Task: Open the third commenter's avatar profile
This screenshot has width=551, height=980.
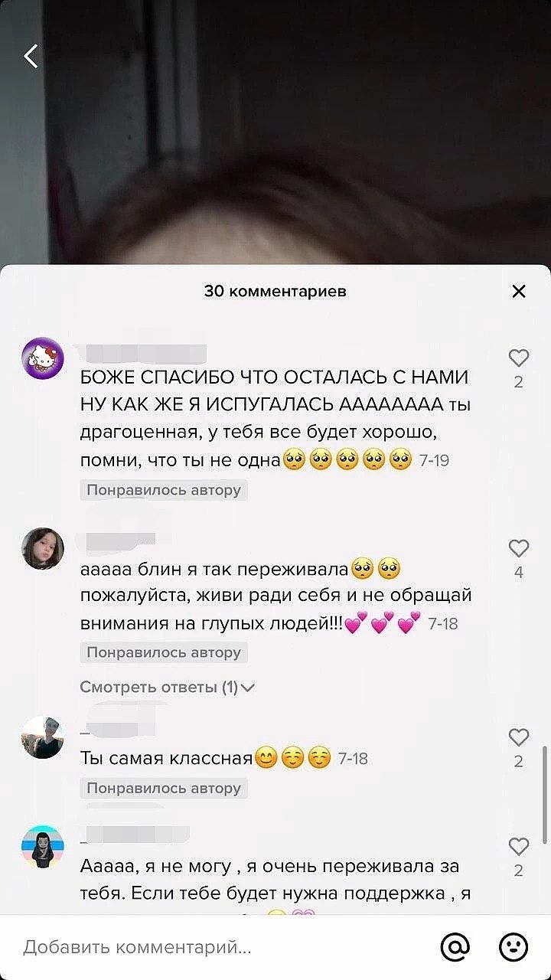Action: [x=43, y=738]
